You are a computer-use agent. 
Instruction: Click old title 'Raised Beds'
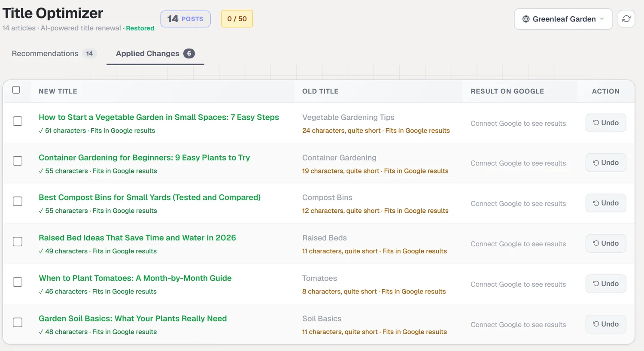325,238
